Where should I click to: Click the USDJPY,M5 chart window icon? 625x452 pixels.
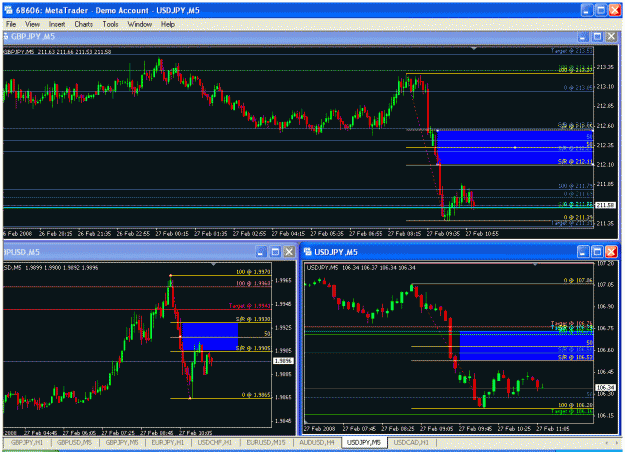pos(308,252)
